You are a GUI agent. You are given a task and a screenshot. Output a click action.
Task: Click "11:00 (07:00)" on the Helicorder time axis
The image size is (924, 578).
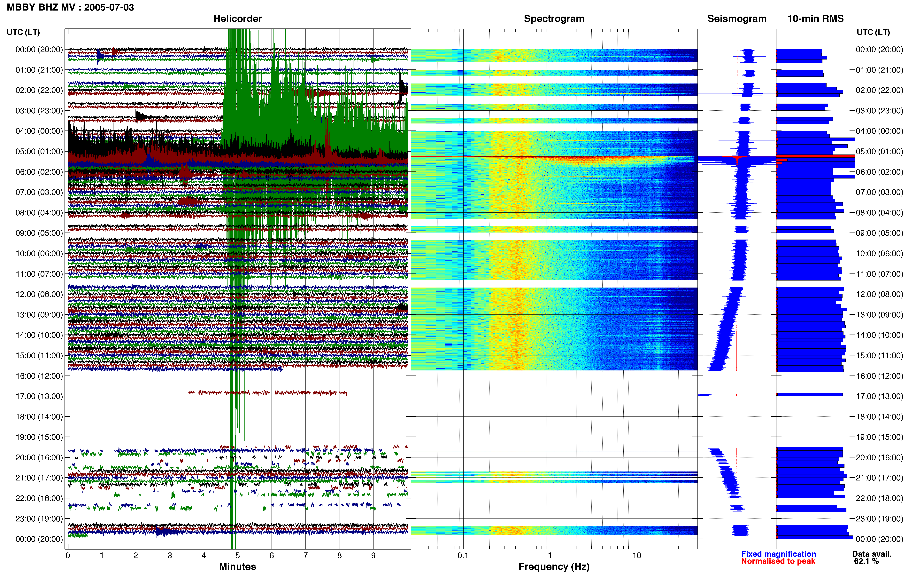tap(39, 274)
